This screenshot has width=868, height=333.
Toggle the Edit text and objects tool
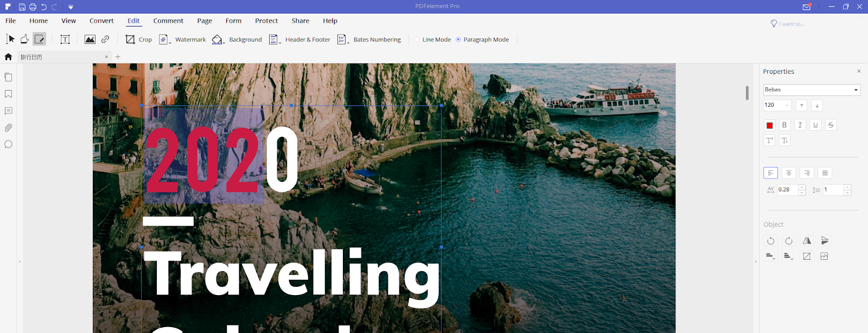coord(39,39)
